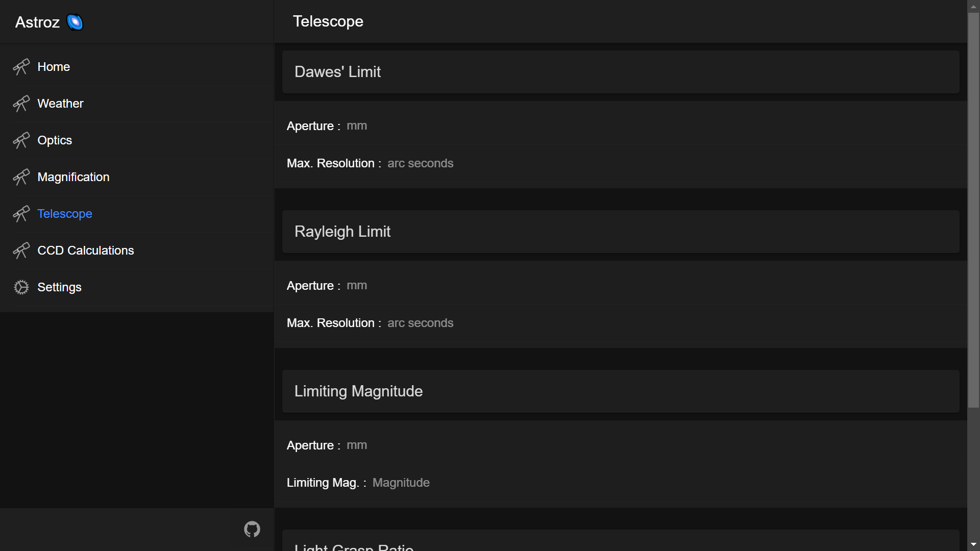Screen dimensions: 980x551
Task: Open Settings via the gear icon
Action: click(21, 287)
